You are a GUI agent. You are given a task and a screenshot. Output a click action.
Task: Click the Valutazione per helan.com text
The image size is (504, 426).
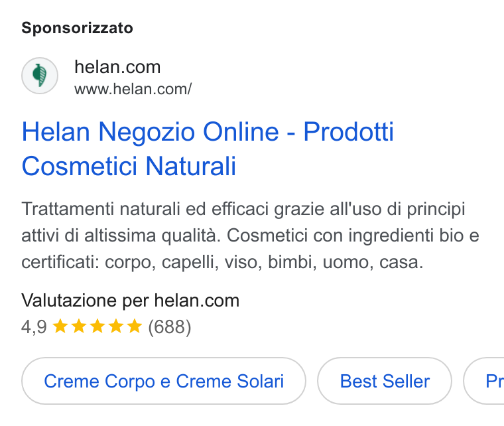(131, 301)
